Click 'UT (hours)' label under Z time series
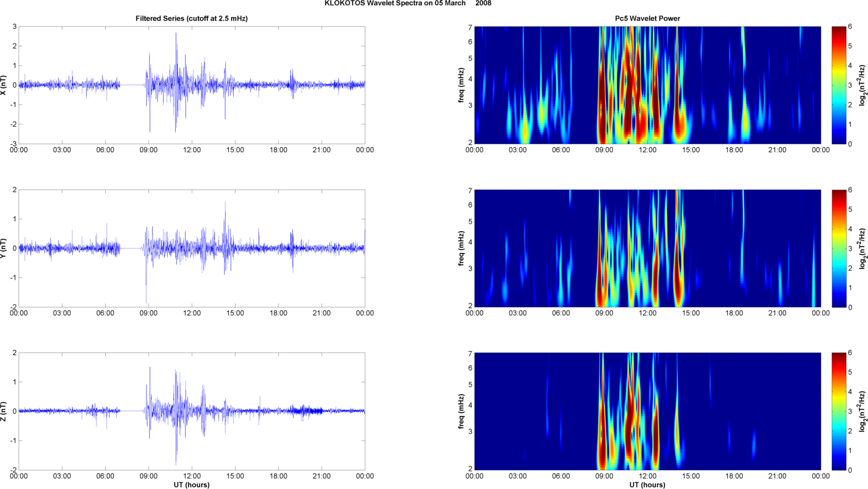The image size is (868, 489). point(192,485)
